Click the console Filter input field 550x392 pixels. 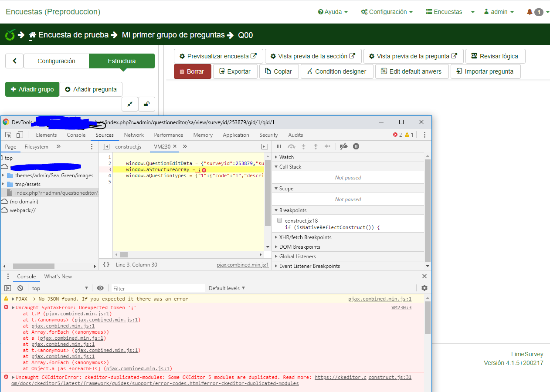click(158, 288)
